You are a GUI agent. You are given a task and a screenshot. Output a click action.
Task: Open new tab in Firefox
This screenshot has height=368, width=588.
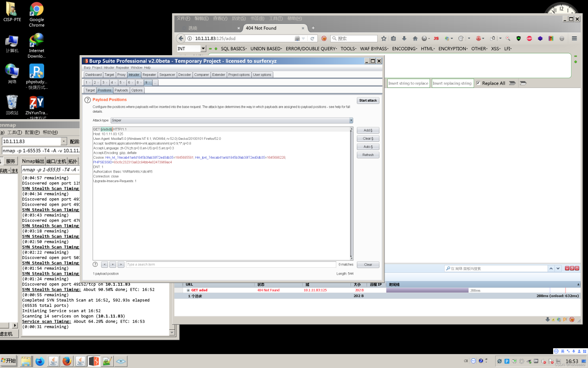coord(313,28)
